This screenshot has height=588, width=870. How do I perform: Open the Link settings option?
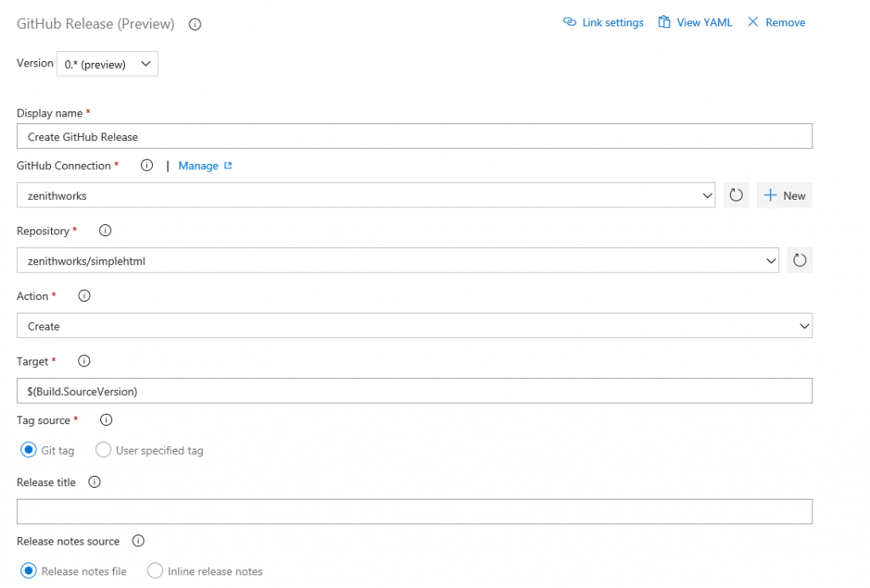(603, 22)
